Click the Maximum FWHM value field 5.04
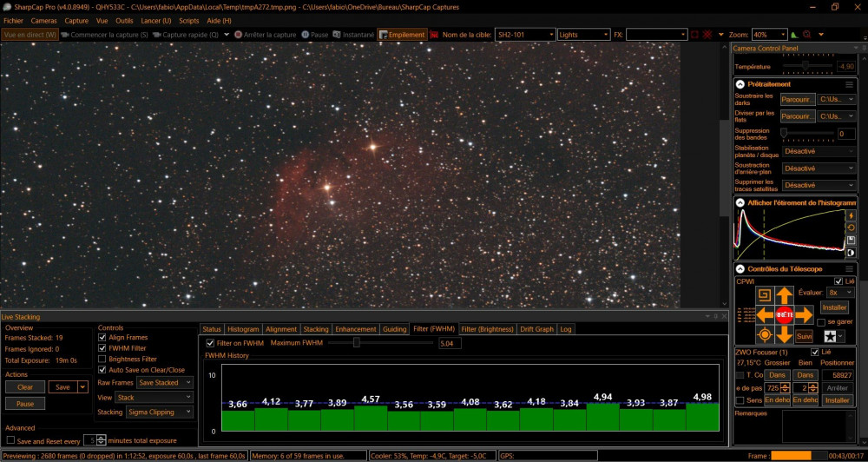 (450, 343)
